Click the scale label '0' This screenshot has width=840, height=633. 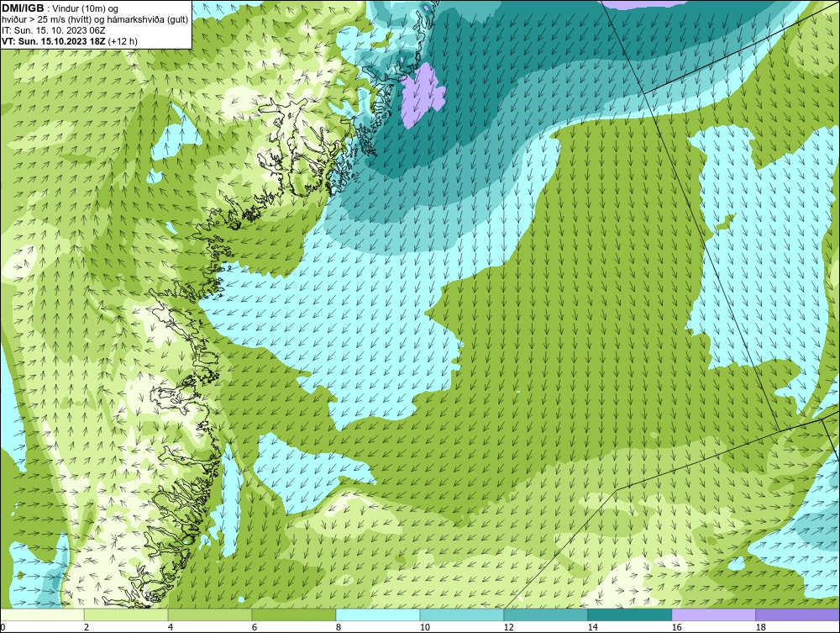(3, 627)
